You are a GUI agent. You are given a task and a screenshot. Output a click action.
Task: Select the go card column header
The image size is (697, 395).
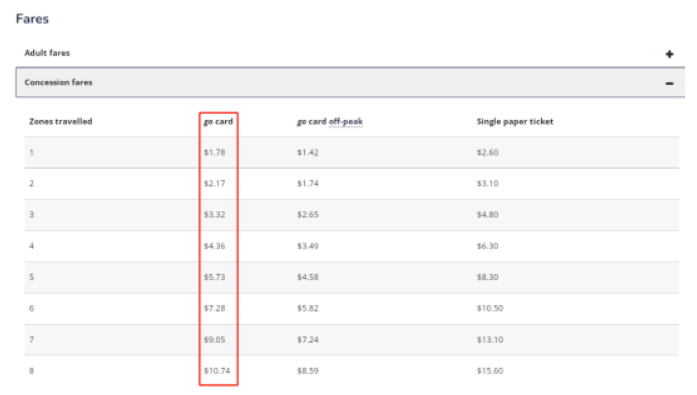(x=218, y=122)
